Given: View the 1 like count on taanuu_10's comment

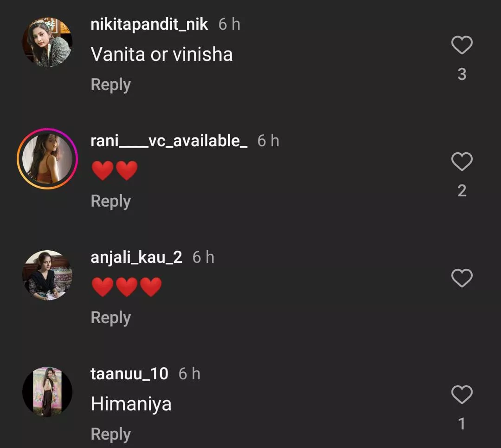Looking at the screenshot, I should click(x=462, y=423).
